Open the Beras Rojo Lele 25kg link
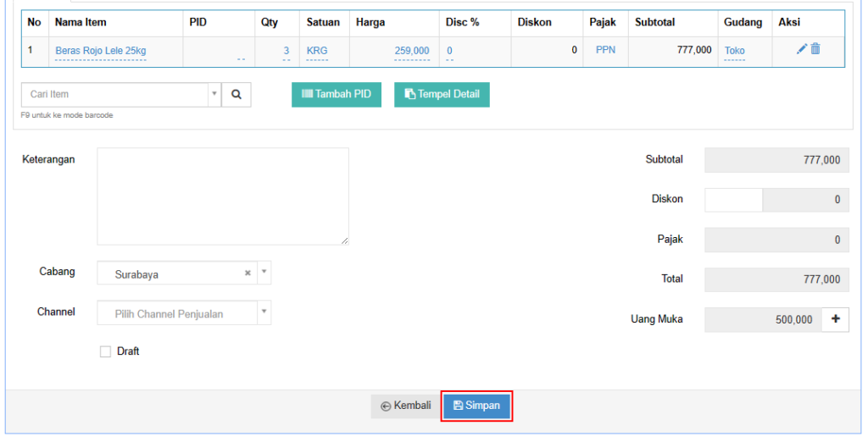This screenshot has width=868, height=442. (100, 51)
